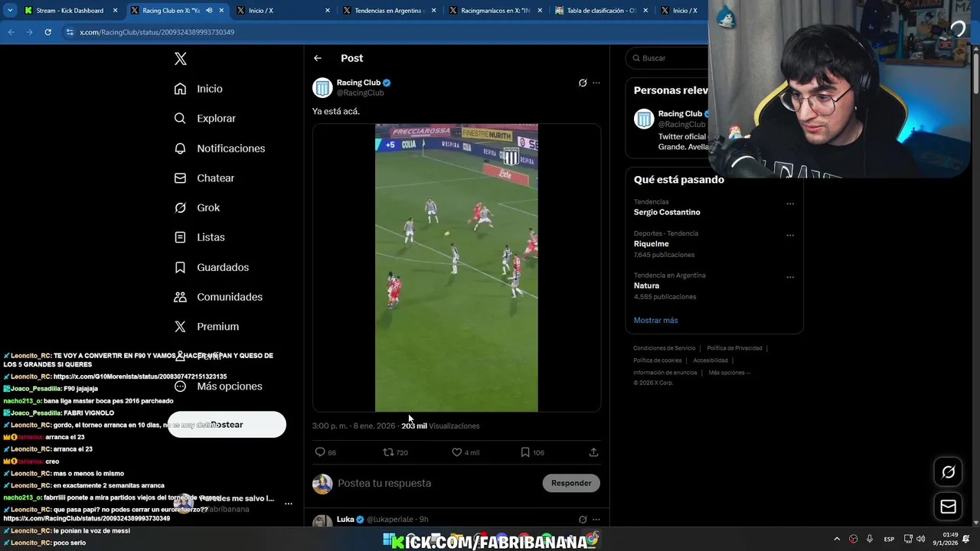
Task: Click the address bar URL
Action: coord(157,32)
